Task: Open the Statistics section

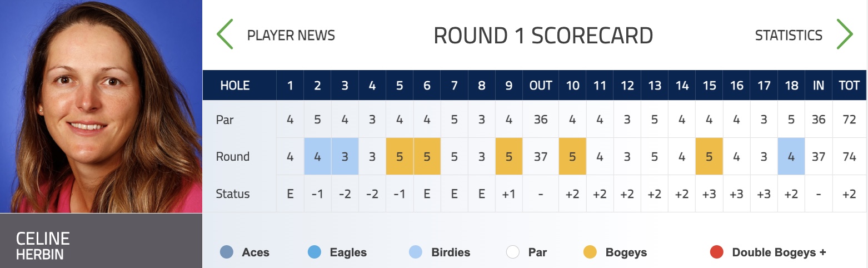Action: (x=789, y=36)
